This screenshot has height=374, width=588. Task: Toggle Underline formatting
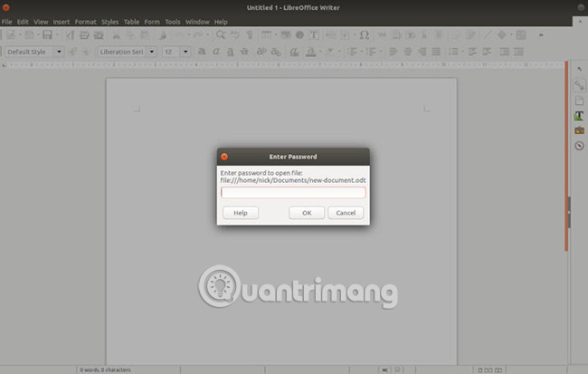231,52
